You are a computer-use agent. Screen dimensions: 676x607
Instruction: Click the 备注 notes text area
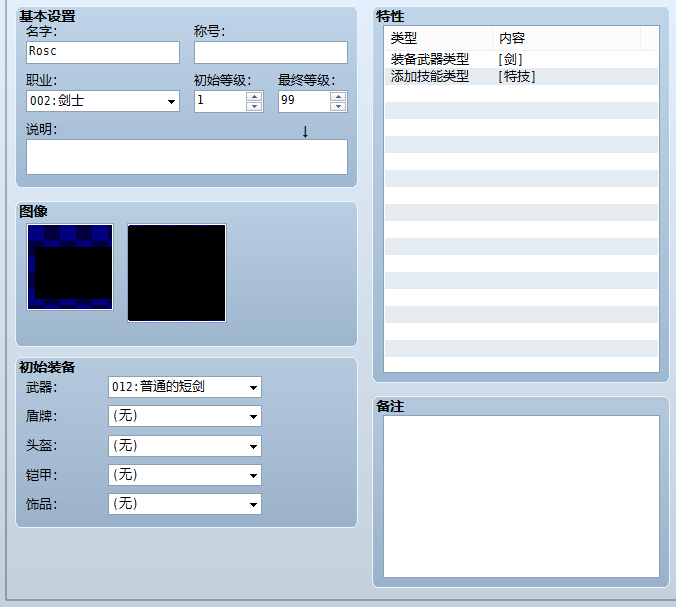pyautogui.click(x=521, y=496)
